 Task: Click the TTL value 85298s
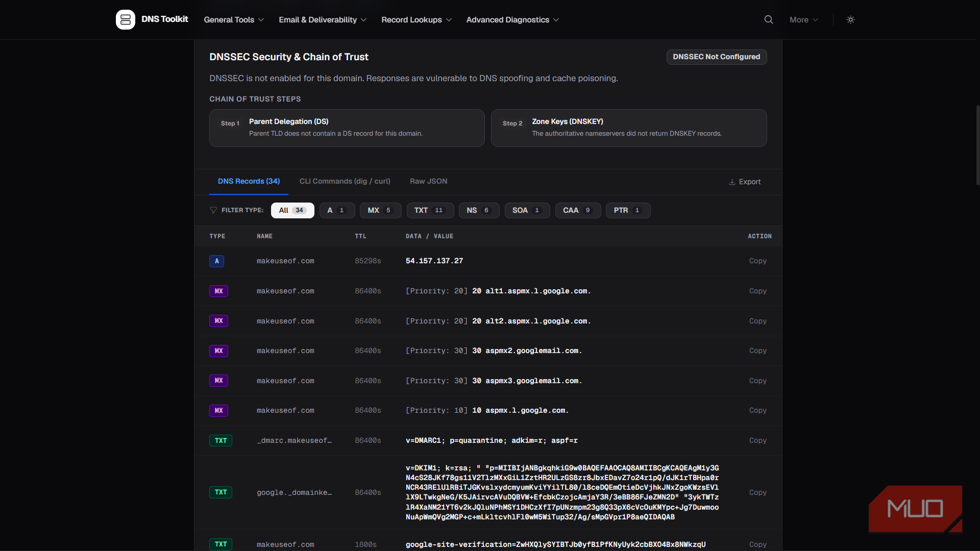click(367, 261)
